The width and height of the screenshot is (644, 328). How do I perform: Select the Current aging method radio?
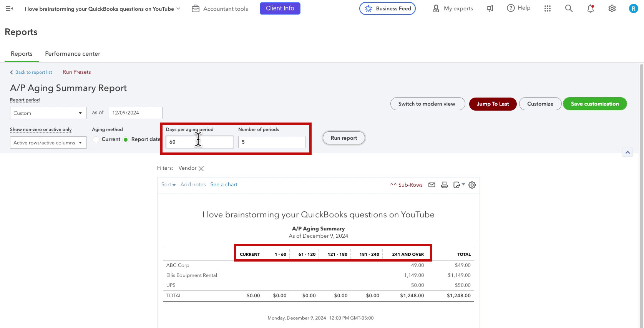(96, 139)
